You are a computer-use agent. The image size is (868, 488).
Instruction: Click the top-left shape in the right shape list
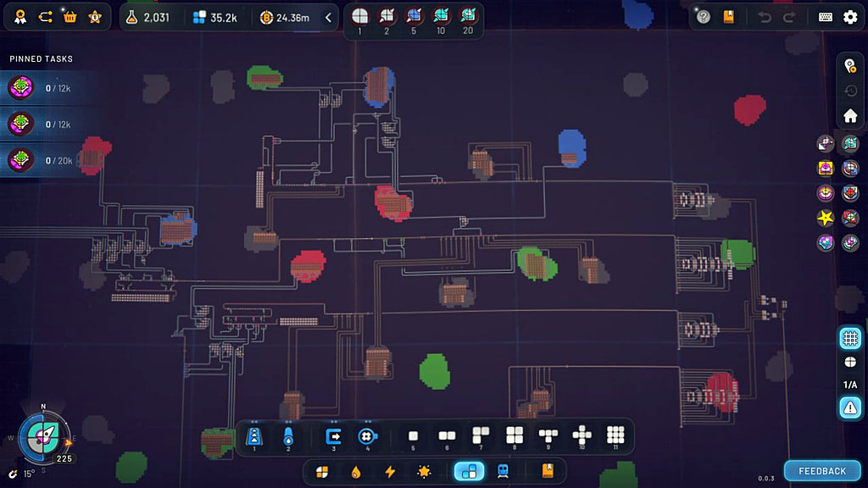point(826,143)
